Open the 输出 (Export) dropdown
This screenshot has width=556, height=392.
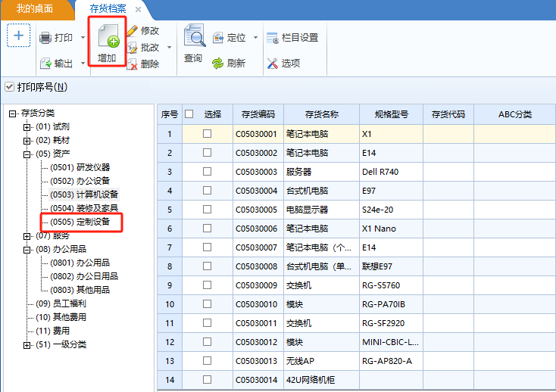point(81,64)
